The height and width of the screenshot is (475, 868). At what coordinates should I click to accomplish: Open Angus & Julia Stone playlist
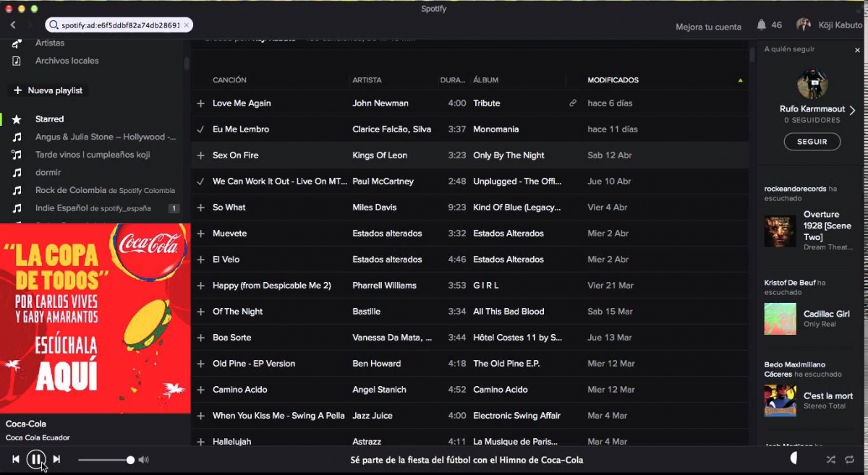point(106,137)
